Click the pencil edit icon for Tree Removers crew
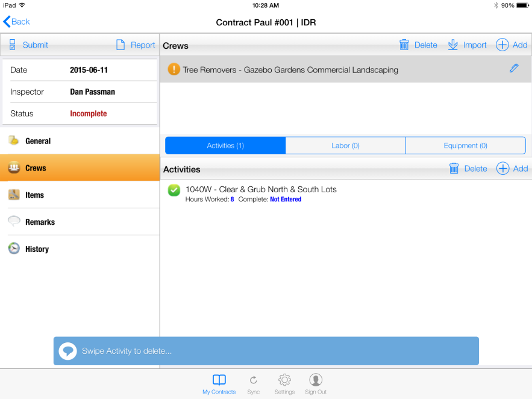Screen dimensions: 532x399 (513, 69)
